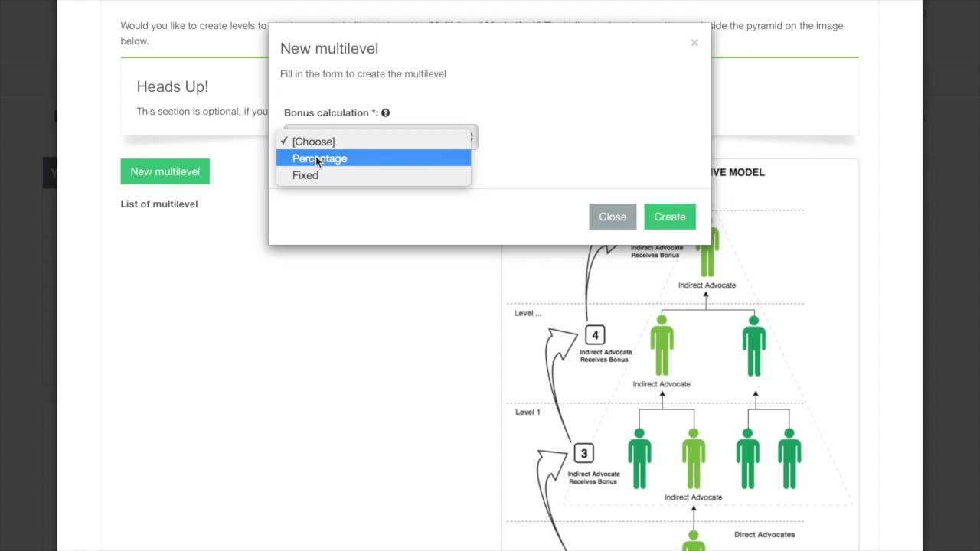Click the "Bonus calculation *:" field label

(x=332, y=112)
